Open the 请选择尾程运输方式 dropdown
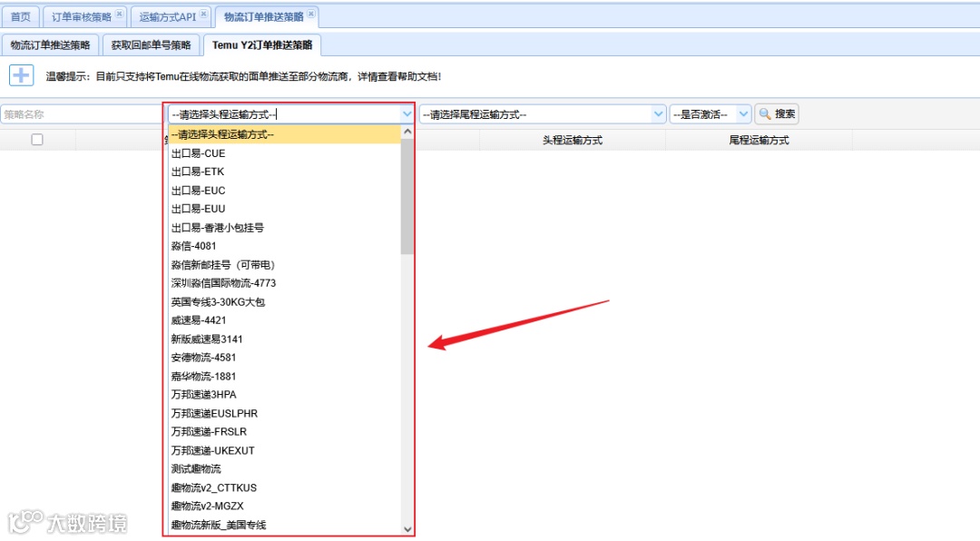 point(542,114)
